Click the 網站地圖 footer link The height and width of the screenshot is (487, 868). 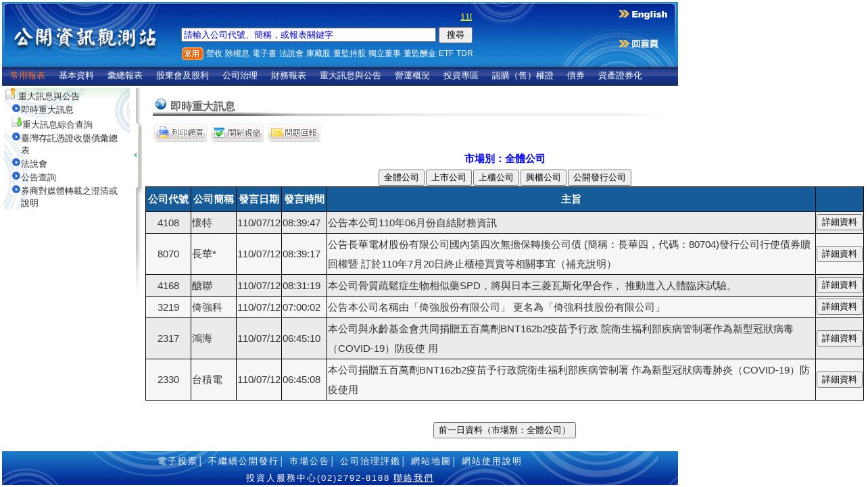coord(431,461)
